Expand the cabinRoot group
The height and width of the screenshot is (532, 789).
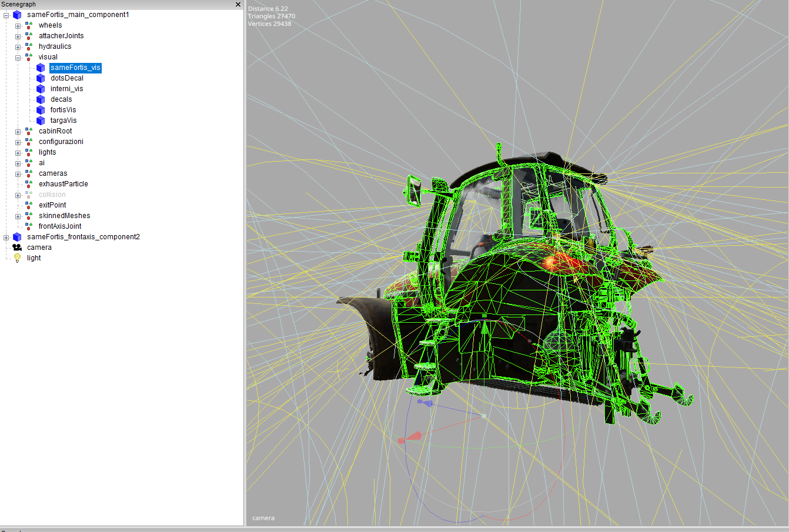(18, 132)
